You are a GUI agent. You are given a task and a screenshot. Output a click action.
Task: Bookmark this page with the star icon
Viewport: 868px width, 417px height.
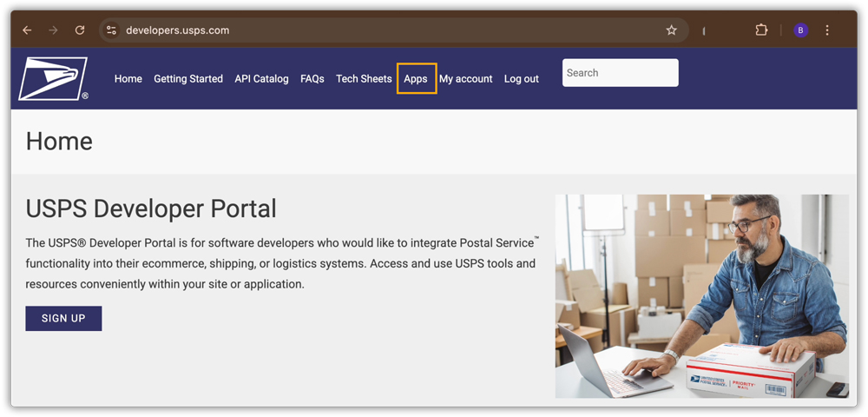click(x=672, y=30)
